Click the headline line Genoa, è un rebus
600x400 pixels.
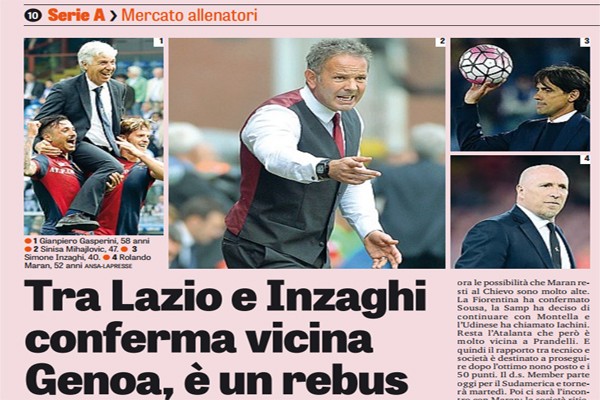tap(217, 379)
